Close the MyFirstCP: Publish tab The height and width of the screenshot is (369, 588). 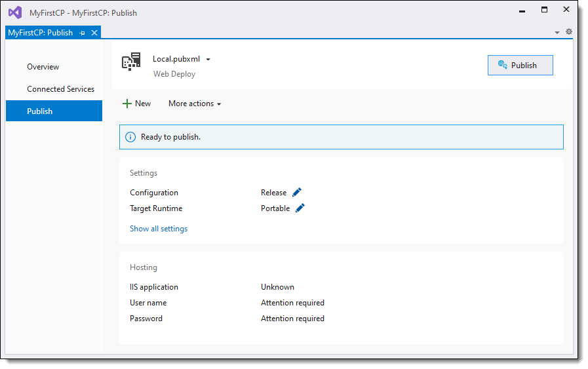pos(94,33)
